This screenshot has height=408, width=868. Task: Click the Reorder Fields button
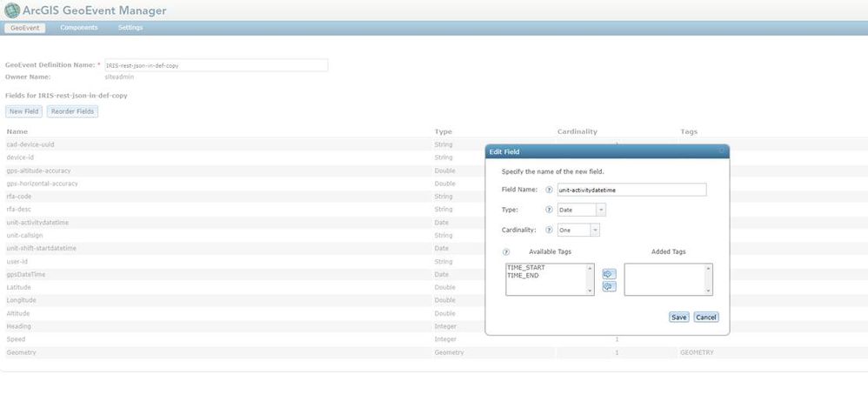tap(72, 111)
